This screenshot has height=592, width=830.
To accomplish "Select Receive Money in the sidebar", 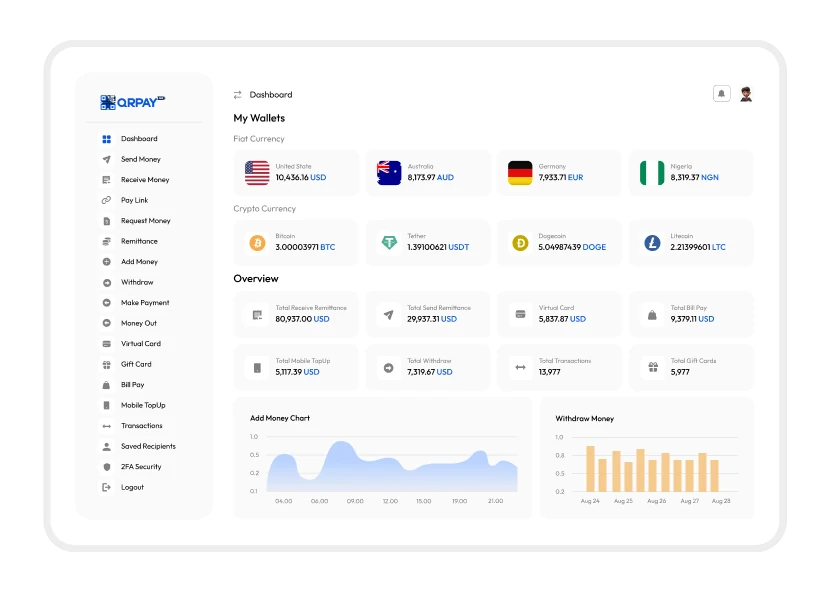I will pyautogui.click(x=144, y=180).
